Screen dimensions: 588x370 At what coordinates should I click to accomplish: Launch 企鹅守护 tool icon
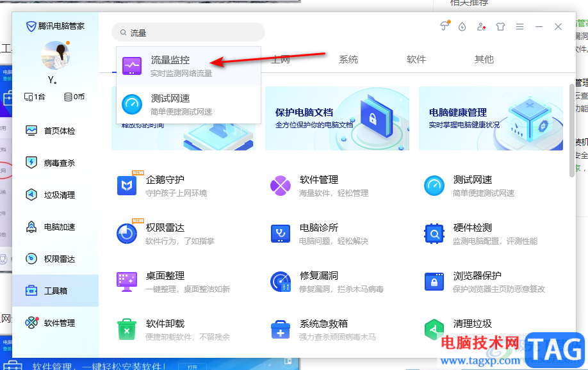pyautogui.click(x=127, y=186)
